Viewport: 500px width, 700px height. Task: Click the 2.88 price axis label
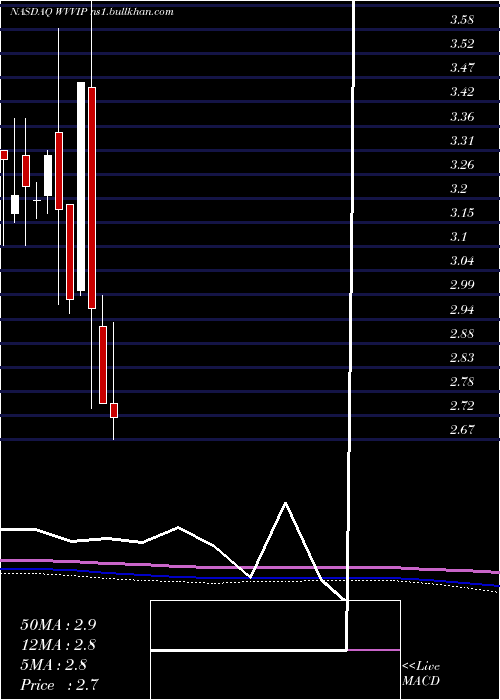(462, 334)
